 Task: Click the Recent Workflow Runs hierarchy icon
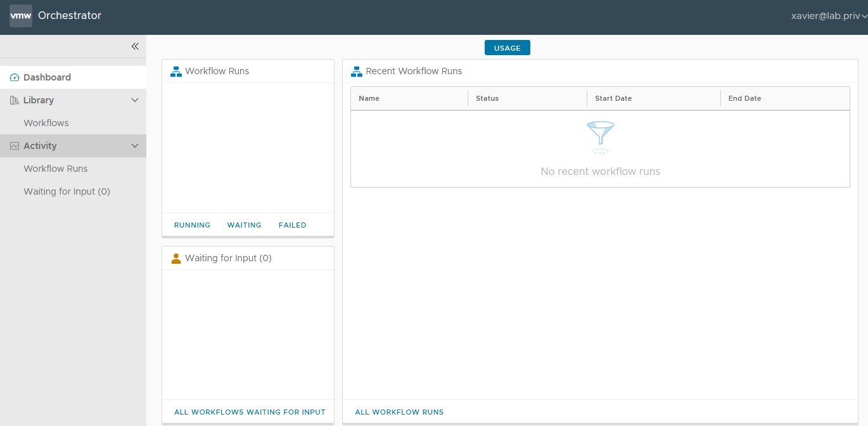[x=357, y=71]
